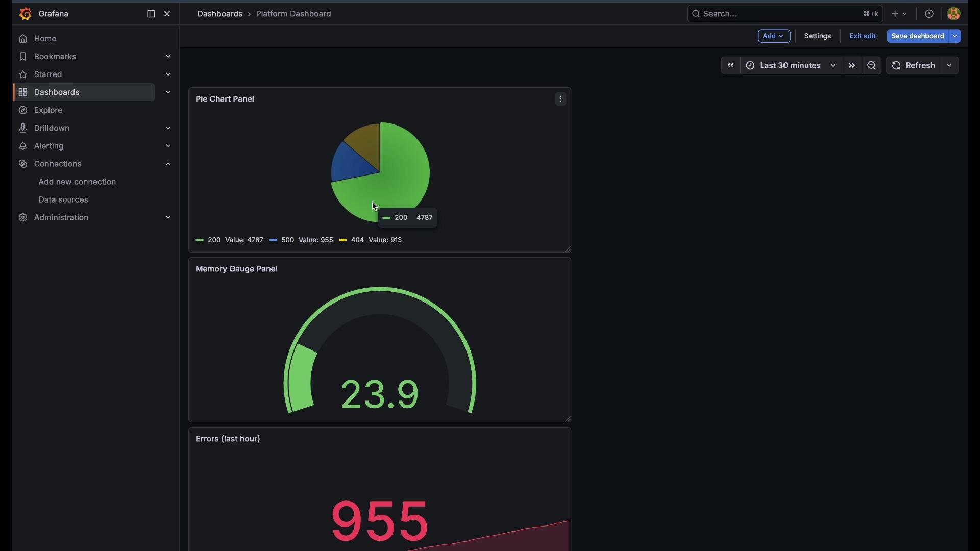Click the Dashboards grid icon
The image size is (980, 551).
pyautogui.click(x=23, y=92)
